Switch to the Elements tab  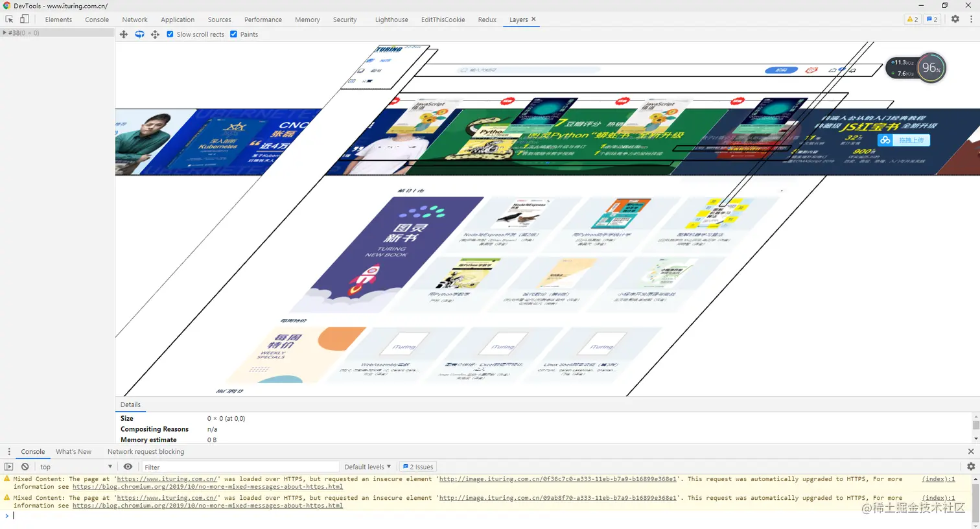click(58, 19)
